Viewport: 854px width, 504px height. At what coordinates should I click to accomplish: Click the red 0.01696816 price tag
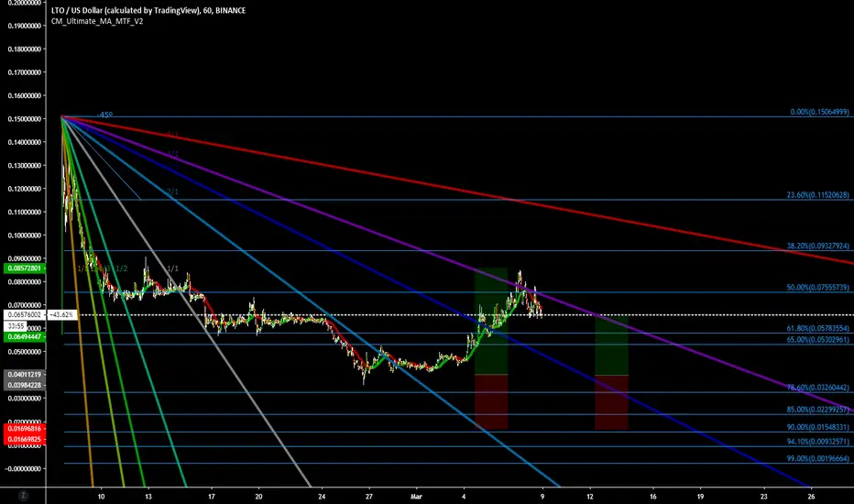pyautogui.click(x=25, y=428)
